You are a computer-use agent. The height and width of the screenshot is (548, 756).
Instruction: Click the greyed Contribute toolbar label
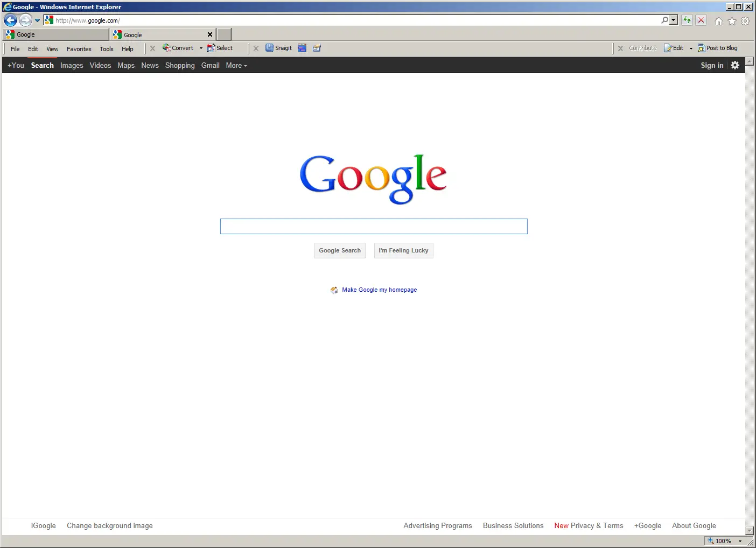[642, 48]
